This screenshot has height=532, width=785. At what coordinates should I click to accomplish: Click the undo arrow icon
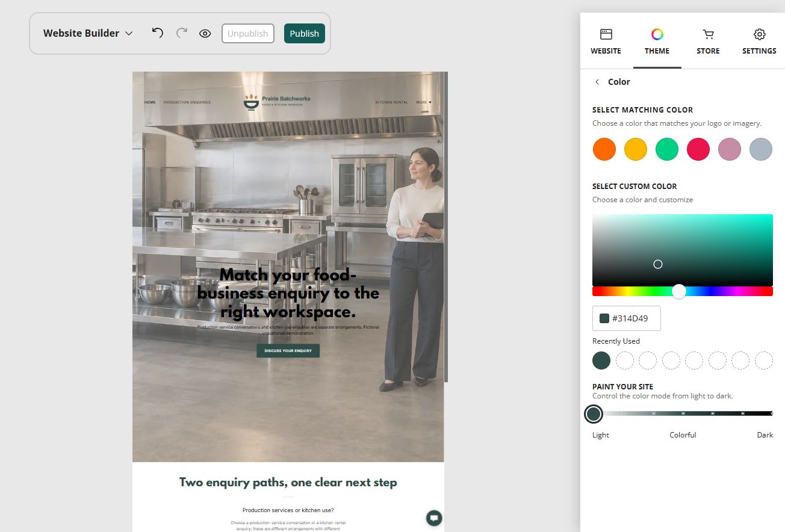pos(158,33)
